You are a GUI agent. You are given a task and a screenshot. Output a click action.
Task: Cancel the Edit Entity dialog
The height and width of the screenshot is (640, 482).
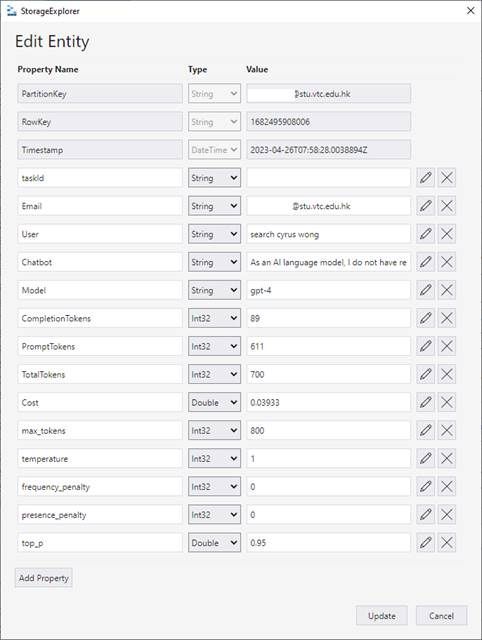pos(441,616)
